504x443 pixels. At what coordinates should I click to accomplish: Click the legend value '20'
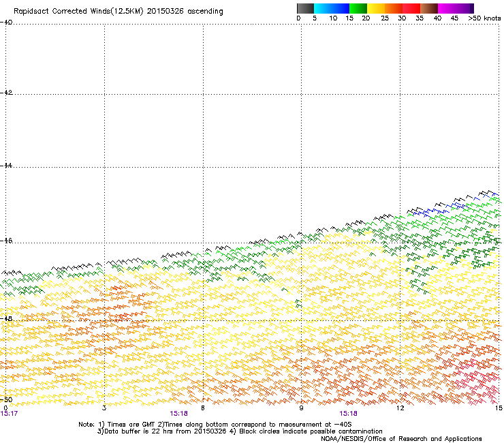pos(366,18)
